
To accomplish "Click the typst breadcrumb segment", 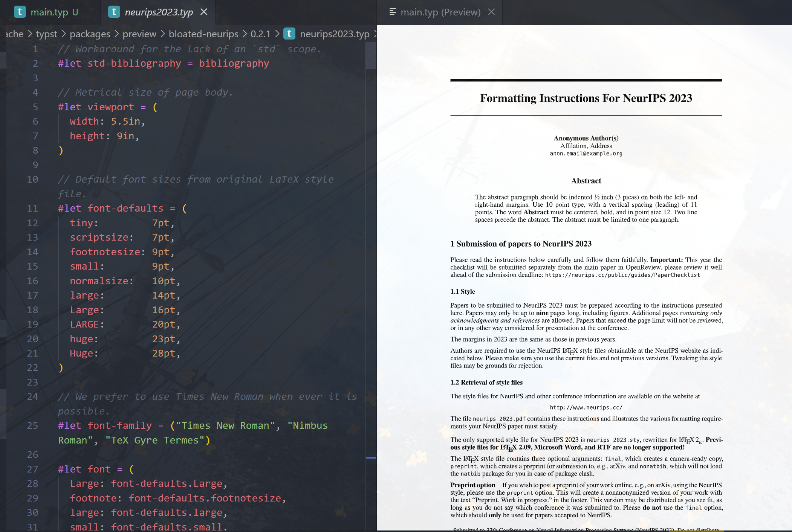I will [46, 34].
